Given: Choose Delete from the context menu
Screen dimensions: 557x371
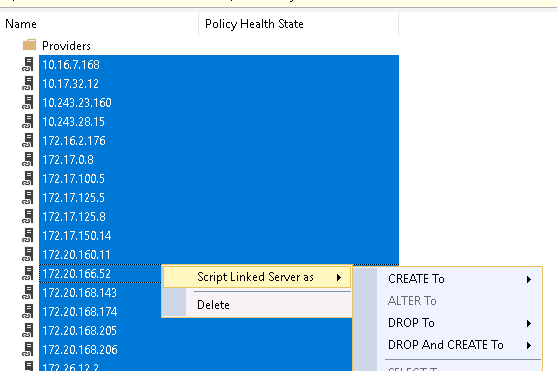Looking at the screenshot, I should [x=257, y=305].
